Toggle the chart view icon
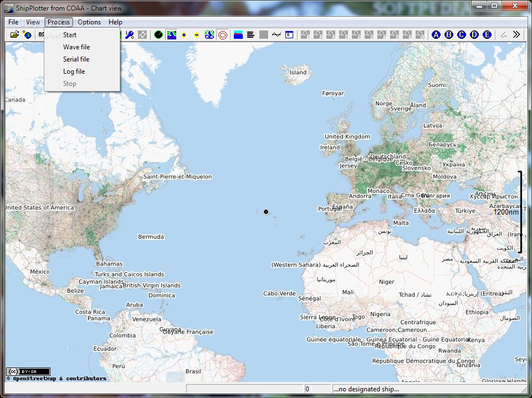Viewport: 532px width, 398px height. click(x=171, y=34)
